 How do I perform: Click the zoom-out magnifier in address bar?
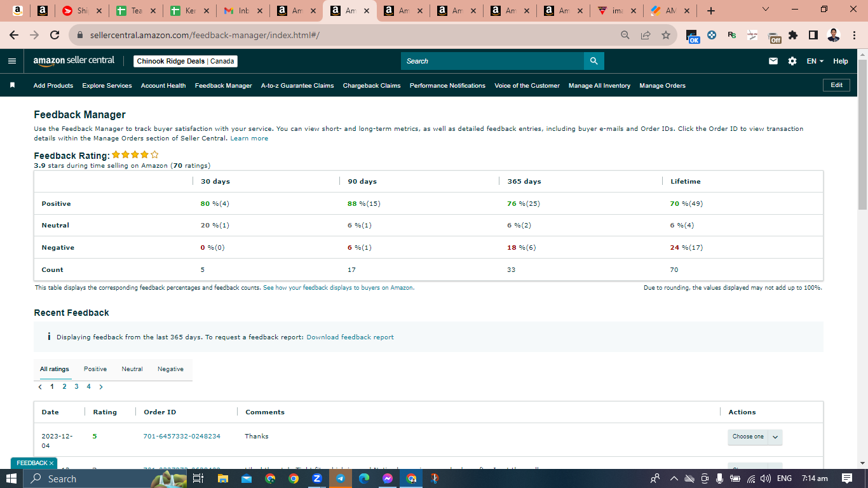click(x=625, y=35)
